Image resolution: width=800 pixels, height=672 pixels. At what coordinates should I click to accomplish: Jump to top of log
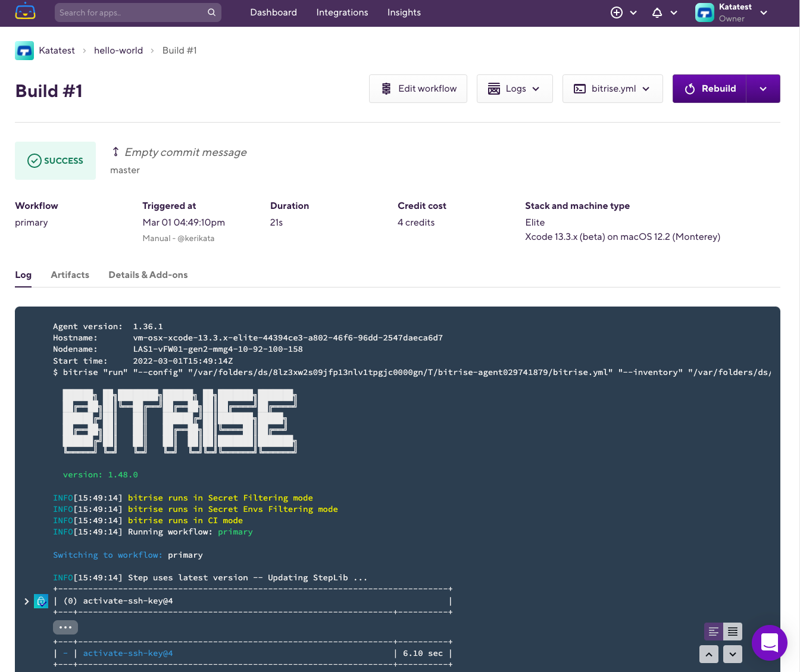(709, 654)
